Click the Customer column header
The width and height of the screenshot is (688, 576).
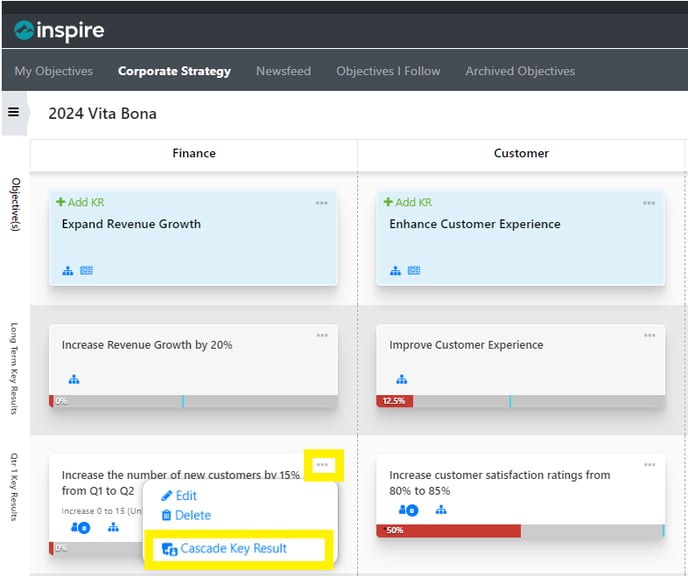[521, 153]
